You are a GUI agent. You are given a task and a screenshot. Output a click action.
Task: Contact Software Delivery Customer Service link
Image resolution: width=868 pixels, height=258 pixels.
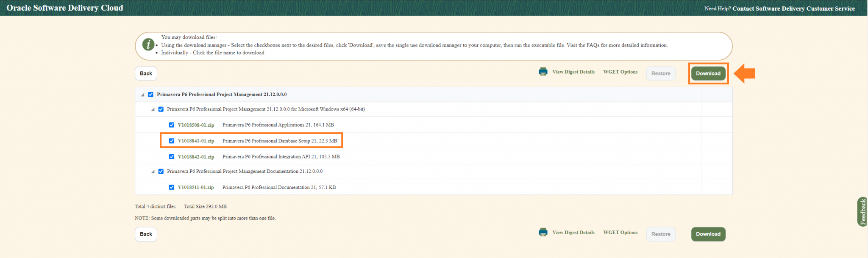click(x=793, y=8)
